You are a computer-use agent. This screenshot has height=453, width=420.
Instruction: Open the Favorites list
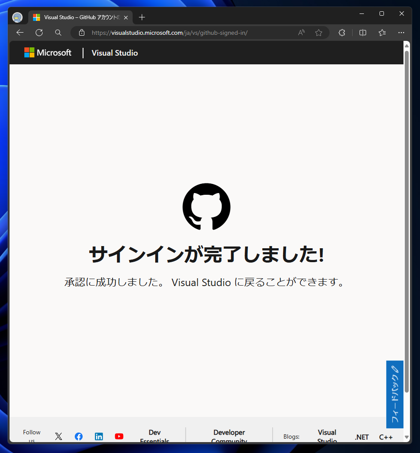(x=382, y=33)
